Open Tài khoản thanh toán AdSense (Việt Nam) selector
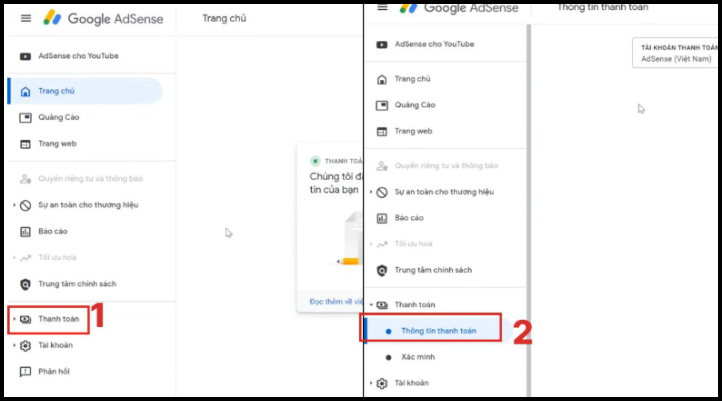722x401 pixels. point(675,53)
